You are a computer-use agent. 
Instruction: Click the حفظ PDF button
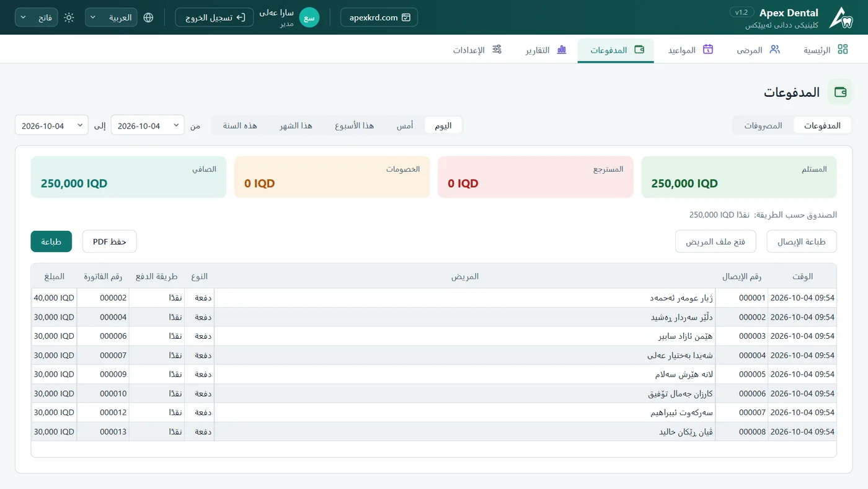(x=110, y=242)
